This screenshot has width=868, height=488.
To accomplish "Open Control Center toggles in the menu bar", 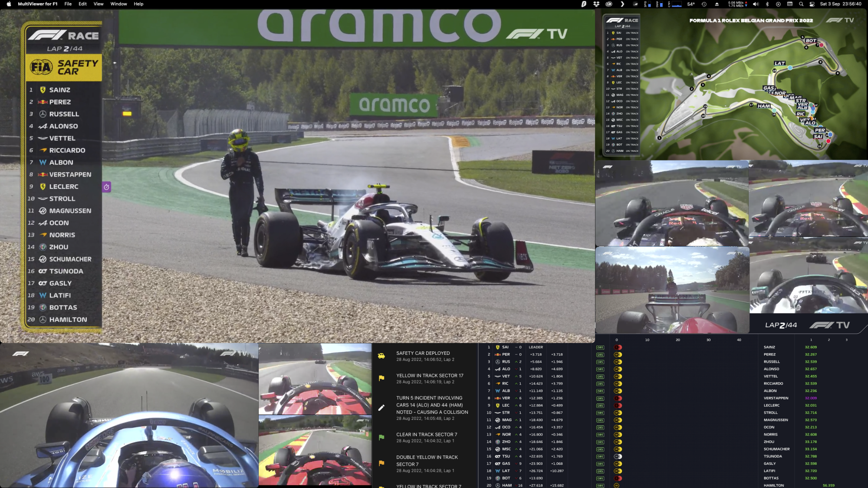I will pos(812,4).
